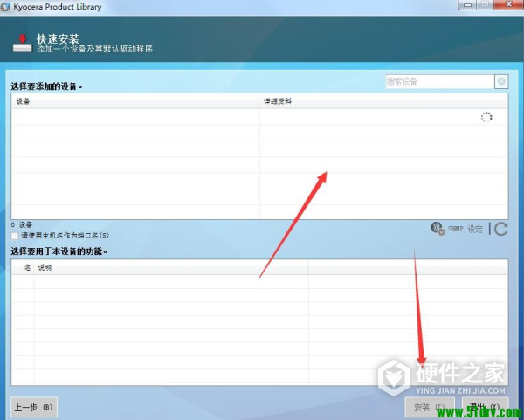The height and width of the screenshot is (420, 524).
Task: Sort by the 设备 column header
Action: (135, 101)
